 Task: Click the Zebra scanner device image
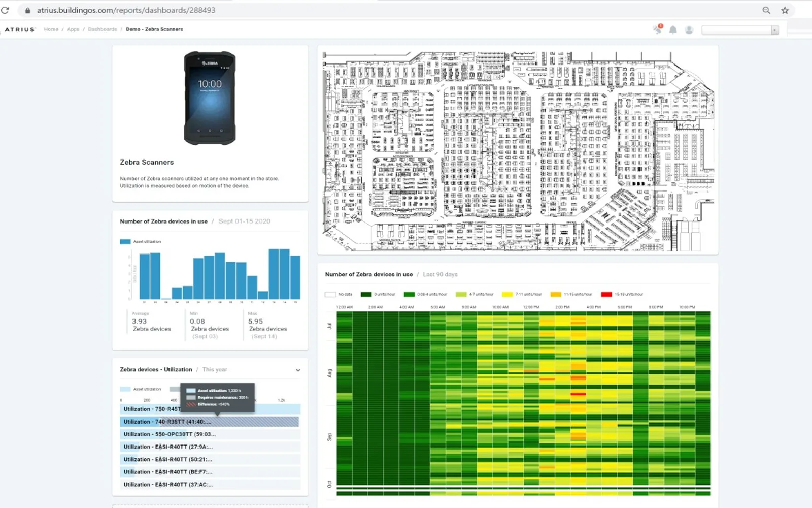tap(210, 98)
